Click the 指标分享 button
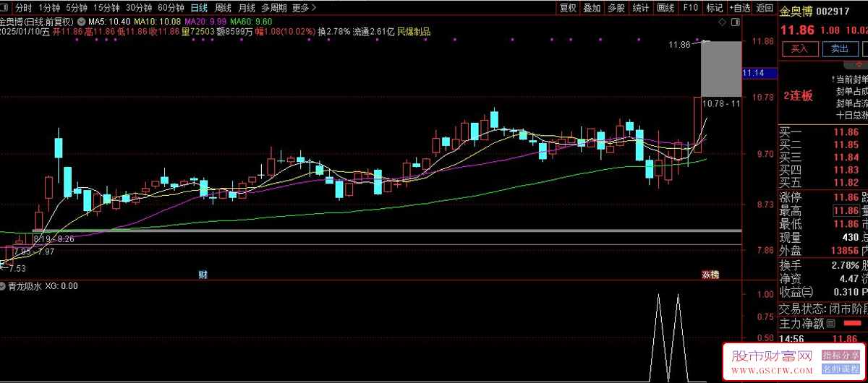This screenshot has height=383, width=868. (840, 356)
